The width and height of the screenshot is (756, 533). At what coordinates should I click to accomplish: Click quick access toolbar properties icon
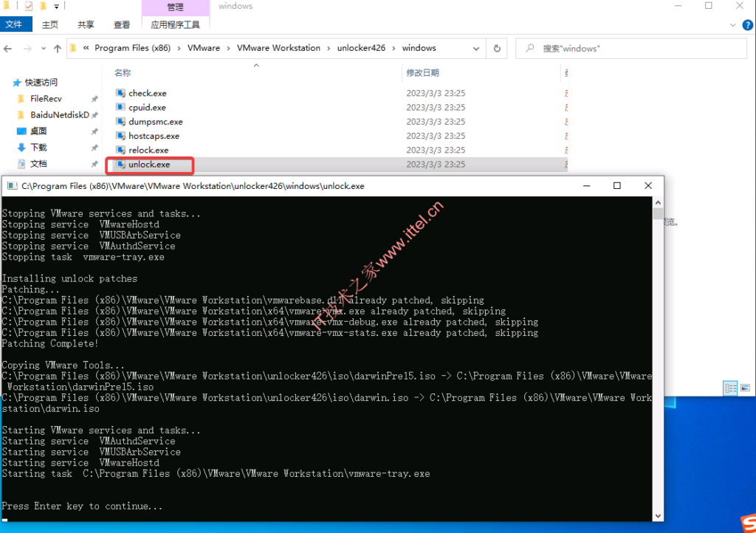click(x=29, y=6)
